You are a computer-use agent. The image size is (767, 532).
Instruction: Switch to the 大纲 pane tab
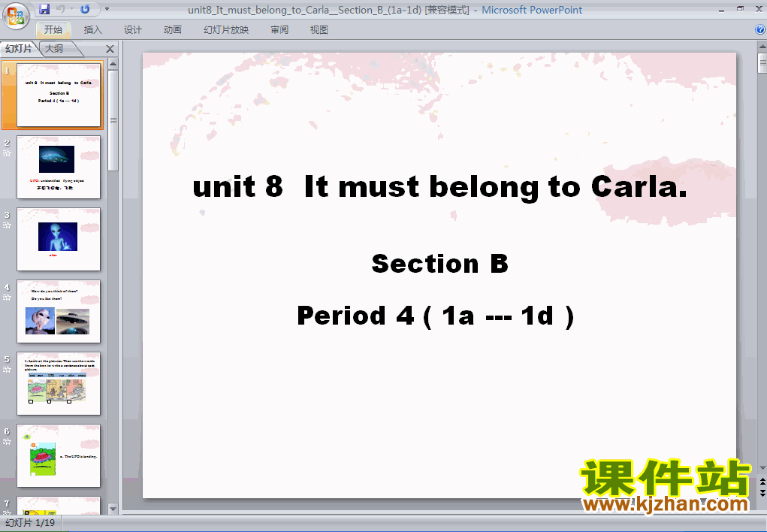tap(54, 48)
